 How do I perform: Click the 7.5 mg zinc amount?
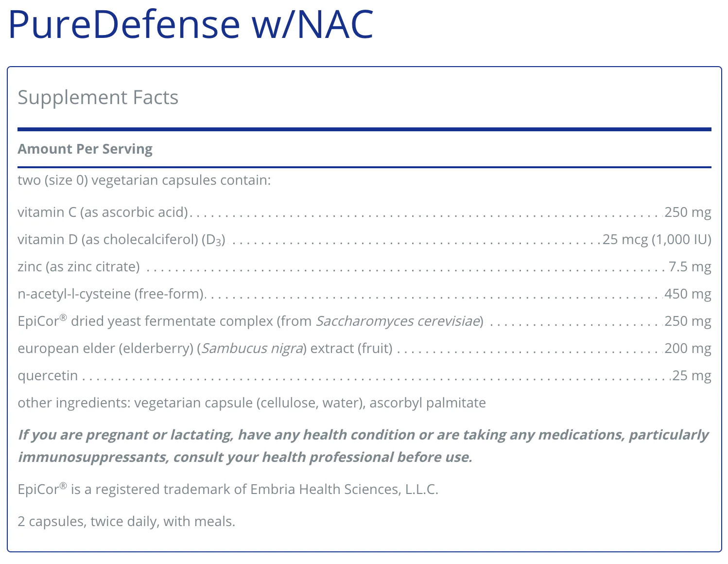pos(690,267)
